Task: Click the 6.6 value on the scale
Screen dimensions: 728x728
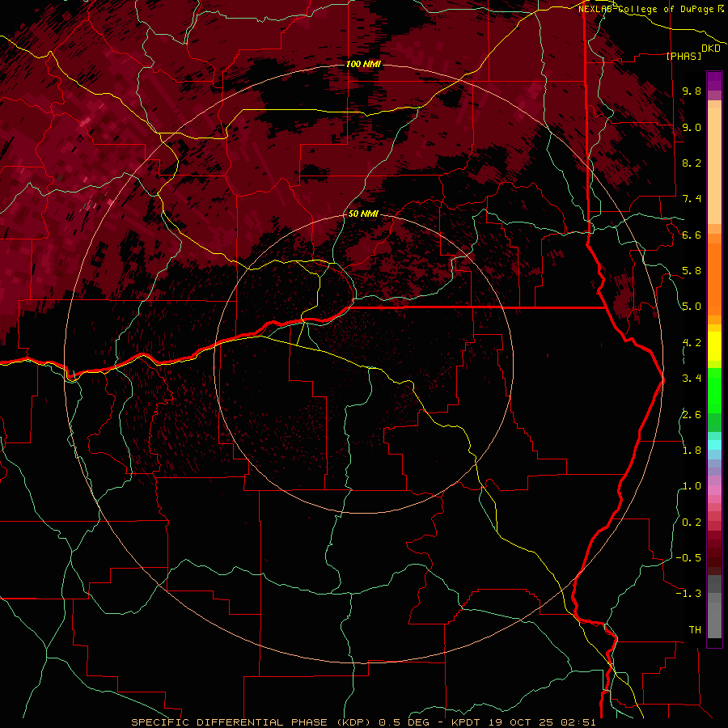Action: [692, 235]
